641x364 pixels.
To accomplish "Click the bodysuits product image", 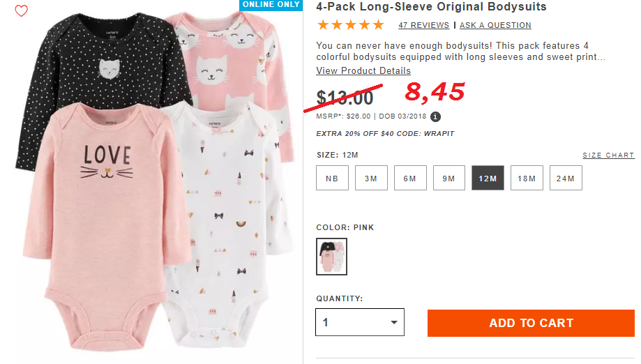I will [x=156, y=182].
